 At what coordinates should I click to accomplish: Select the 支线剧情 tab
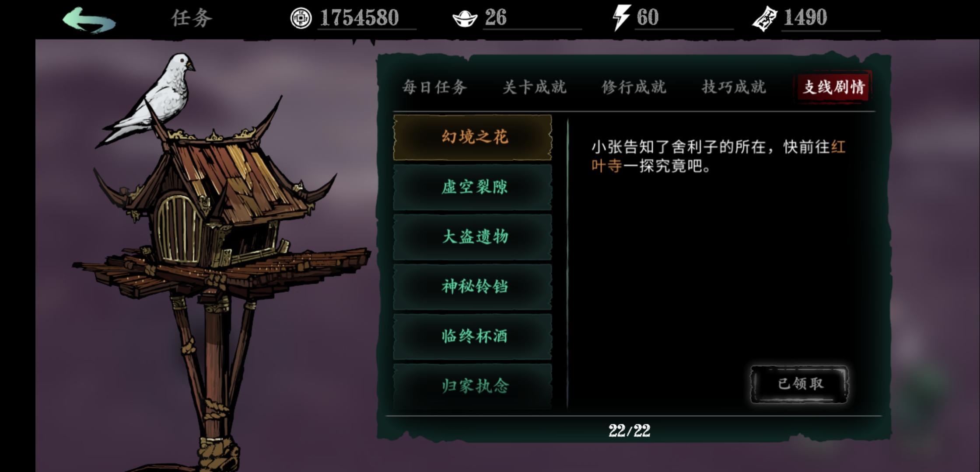click(x=833, y=87)
